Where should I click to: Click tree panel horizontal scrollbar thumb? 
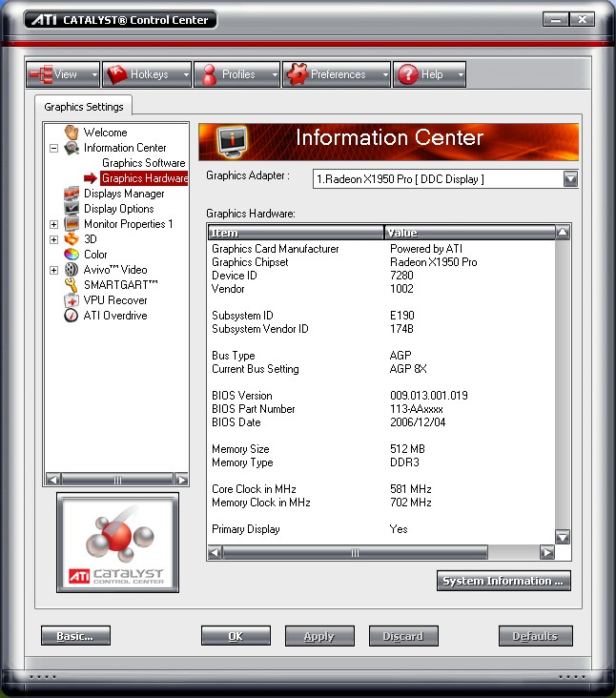pos(117,480)
